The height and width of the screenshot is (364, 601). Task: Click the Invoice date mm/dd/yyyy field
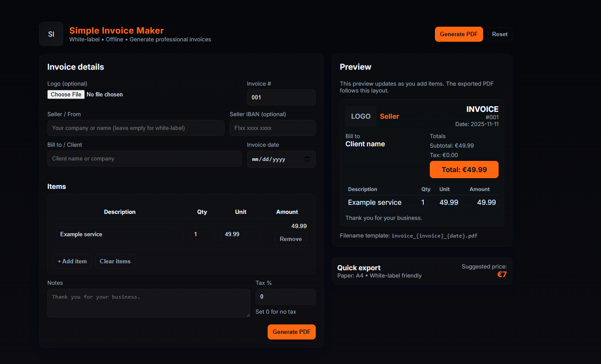[x=275, y=159]
